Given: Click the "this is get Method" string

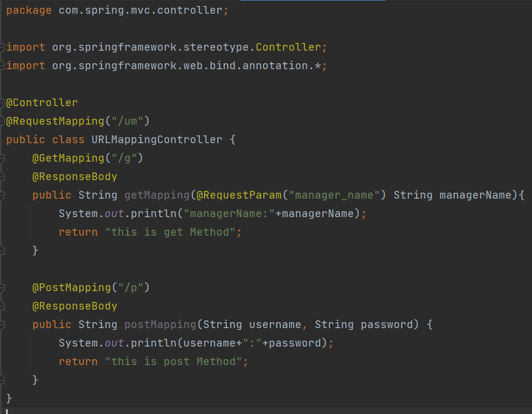Looking at the screenshot, I should [170, 232].
